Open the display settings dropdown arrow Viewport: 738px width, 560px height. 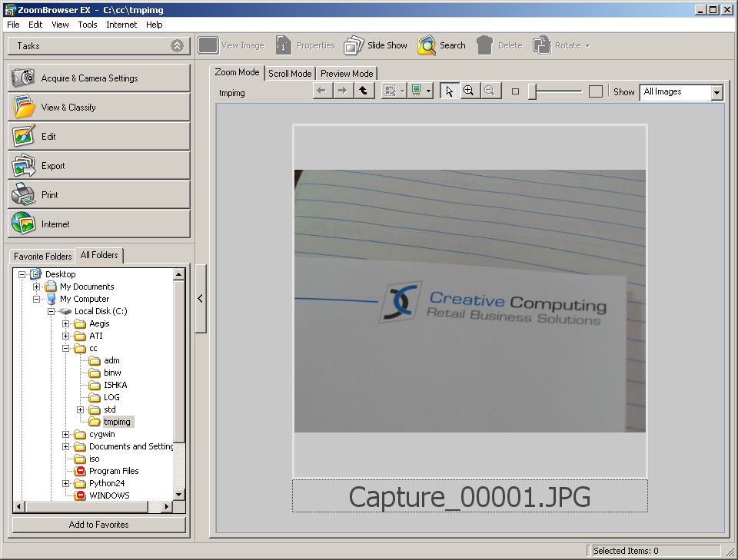(429, 91)
